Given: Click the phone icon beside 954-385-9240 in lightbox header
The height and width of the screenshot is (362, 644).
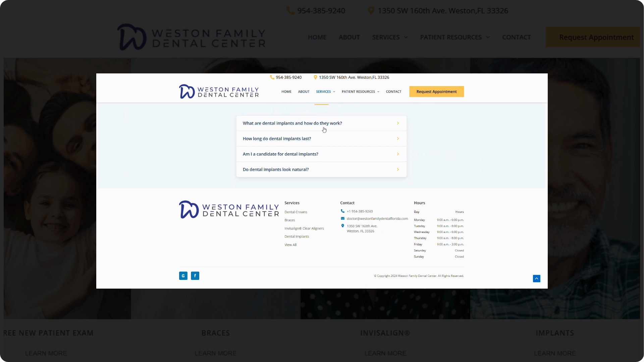Looking at the screenshot, I should (272, 77).
